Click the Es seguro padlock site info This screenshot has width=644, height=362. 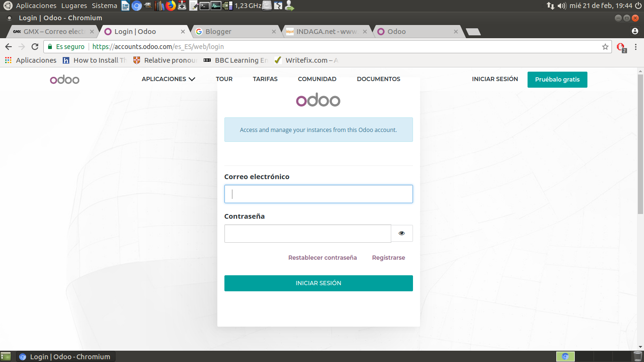point(66,47)
